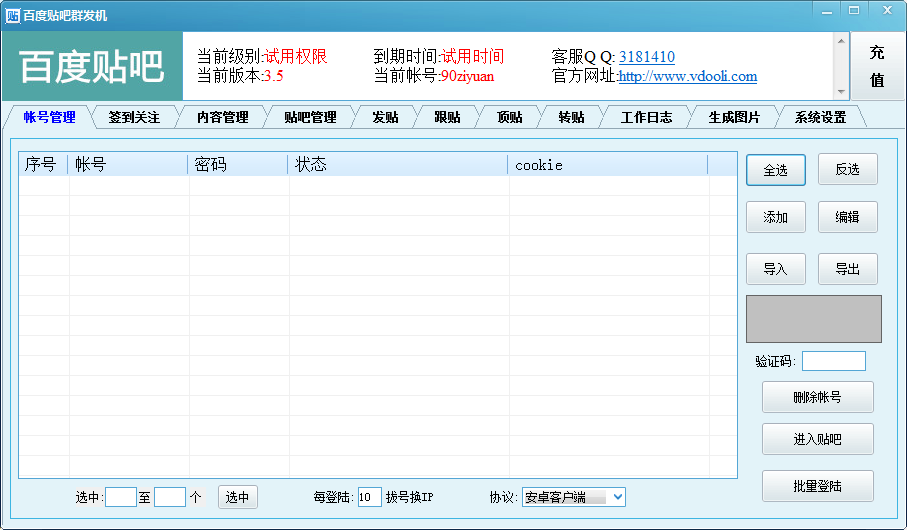Viewport: 907px width, 530px height.
Task: Click the cookie column header
Action: [x=608, y=165]
